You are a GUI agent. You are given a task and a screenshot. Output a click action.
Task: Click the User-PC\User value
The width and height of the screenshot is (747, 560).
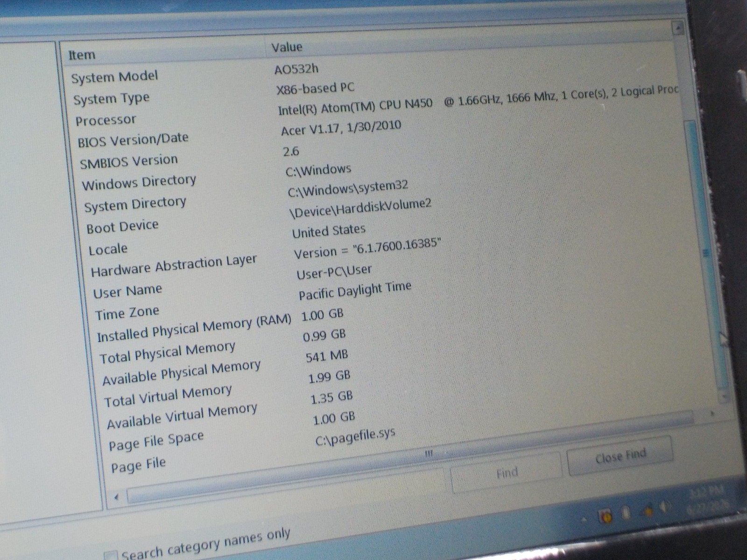[334, 272]
